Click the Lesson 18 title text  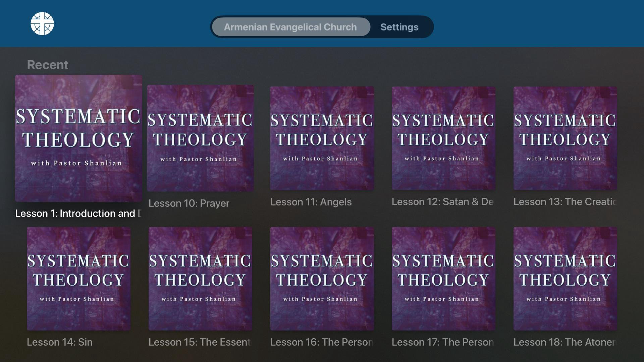click(x=565, y=342)
